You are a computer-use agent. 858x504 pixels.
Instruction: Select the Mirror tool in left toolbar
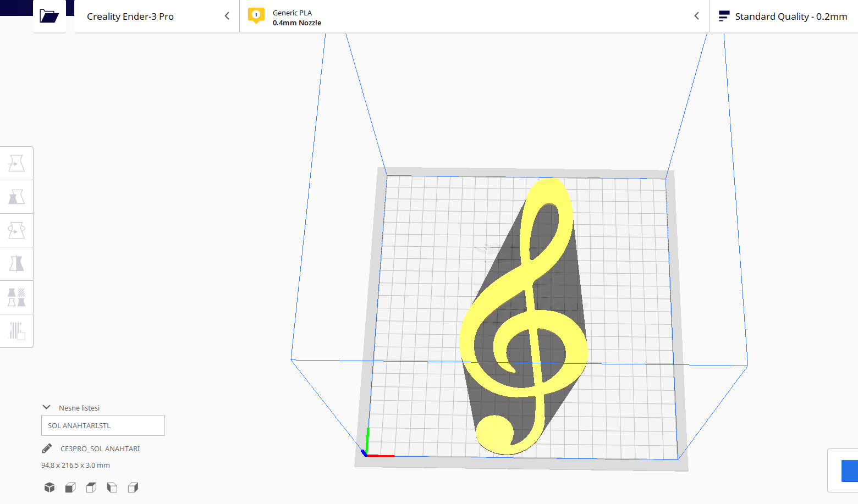click(x=16, y=264)
